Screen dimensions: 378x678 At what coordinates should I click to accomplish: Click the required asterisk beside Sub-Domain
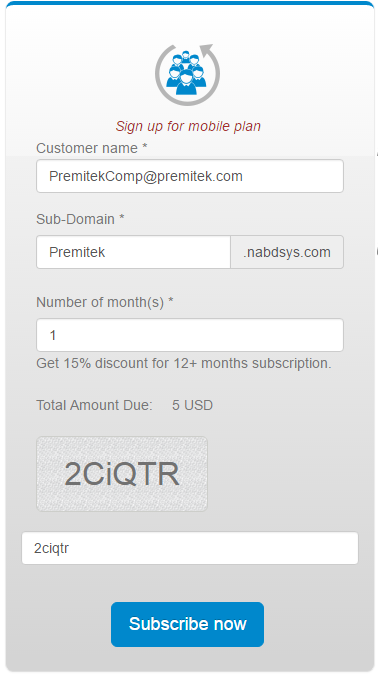(122, 217)
